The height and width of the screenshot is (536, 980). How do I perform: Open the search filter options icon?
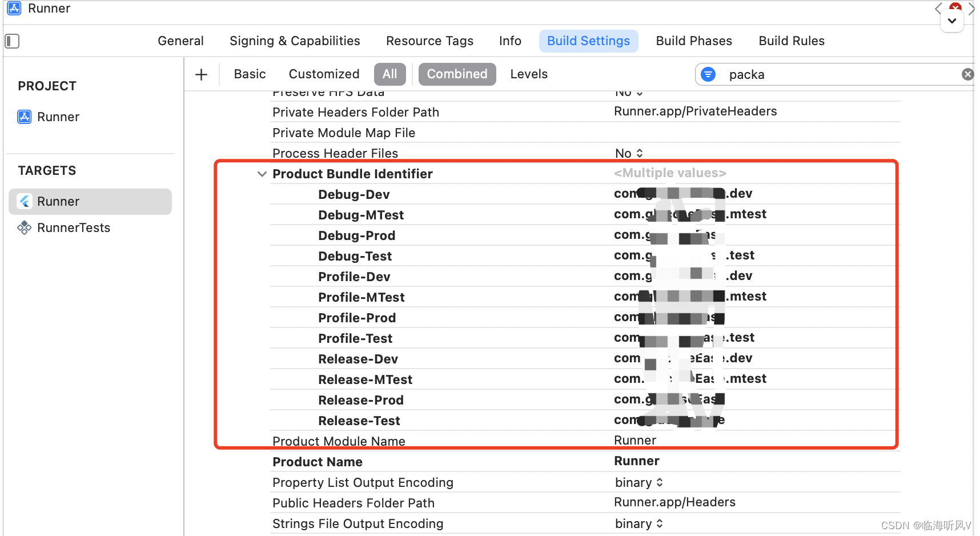pyautogui.click(x=708, y=74)
